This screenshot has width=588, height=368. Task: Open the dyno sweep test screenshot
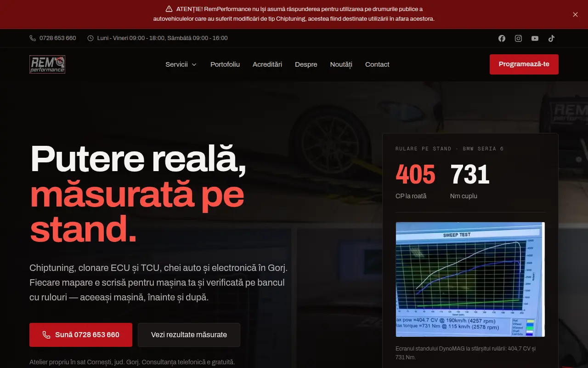(470, 280)
